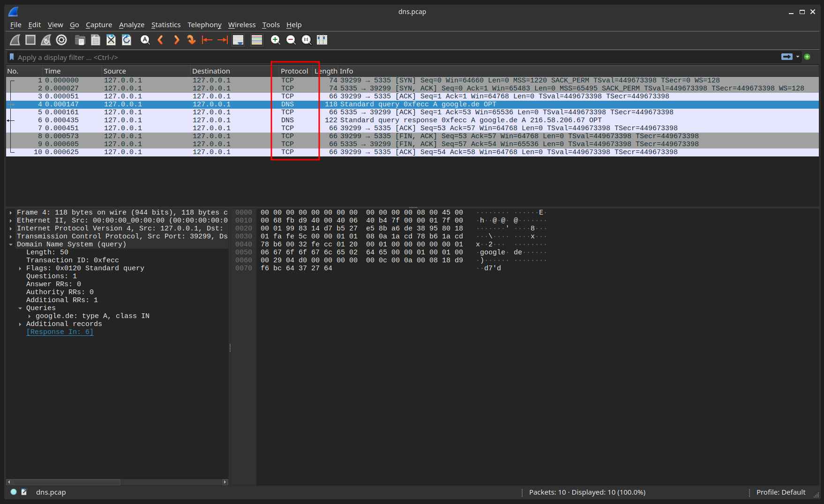Toggle auto-scroll during live capture
Viewport: 824px width, 504px height.
tap(238, 40)
